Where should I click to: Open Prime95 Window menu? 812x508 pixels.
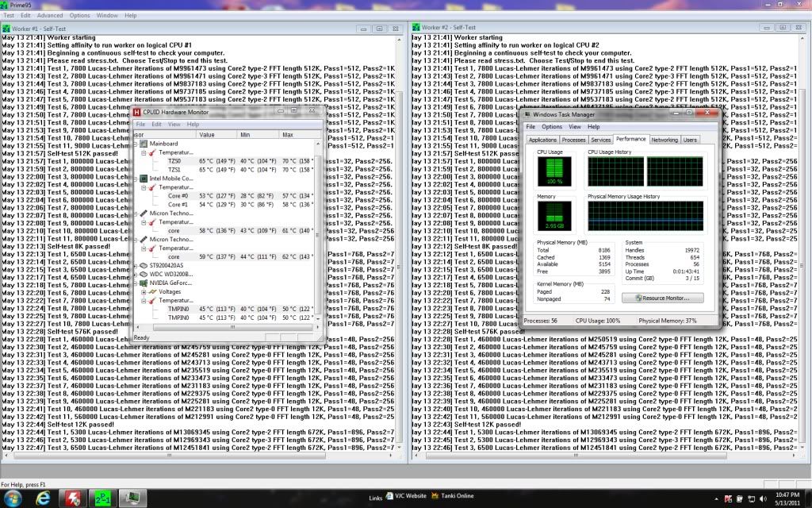point(107,16)
